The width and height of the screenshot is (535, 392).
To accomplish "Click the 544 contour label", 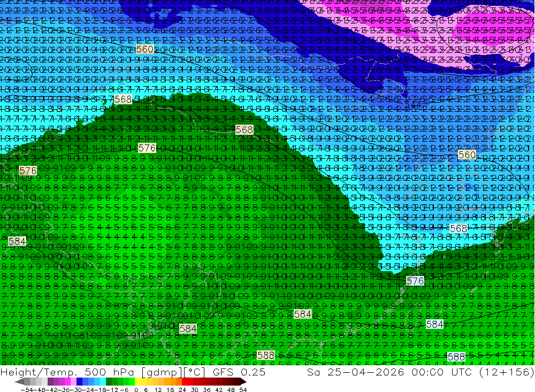I will [x=413, y=104].
